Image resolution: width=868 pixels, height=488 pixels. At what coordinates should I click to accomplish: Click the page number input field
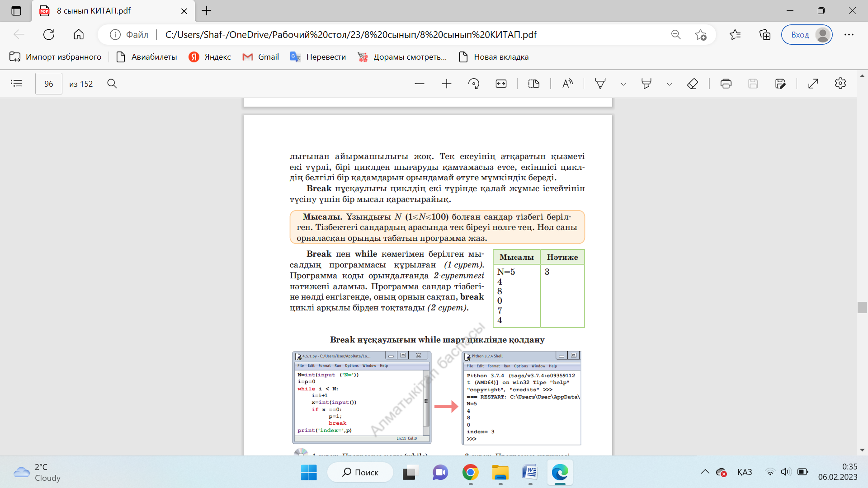click(x=49, y=84)
